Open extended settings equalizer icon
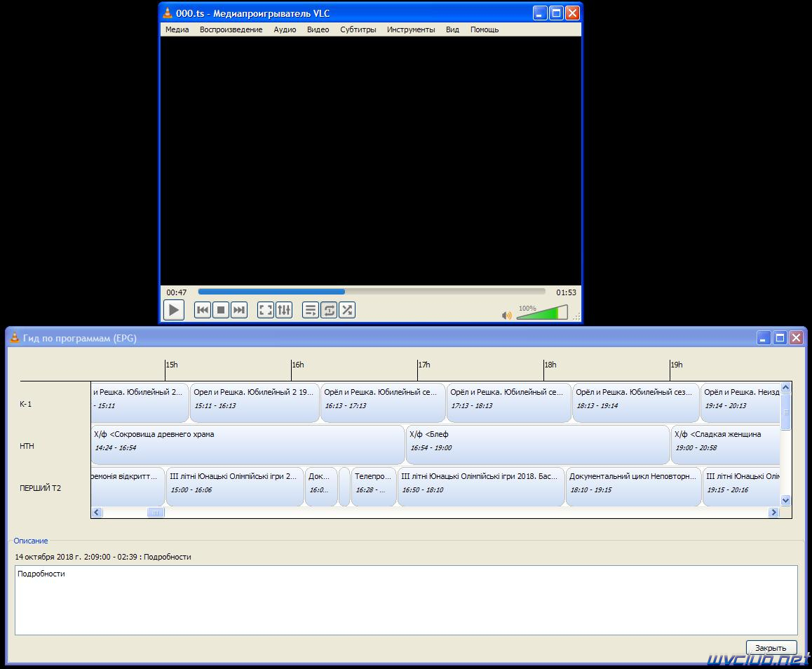Screen dimensions: 812x669 click(x=284, y=310)
